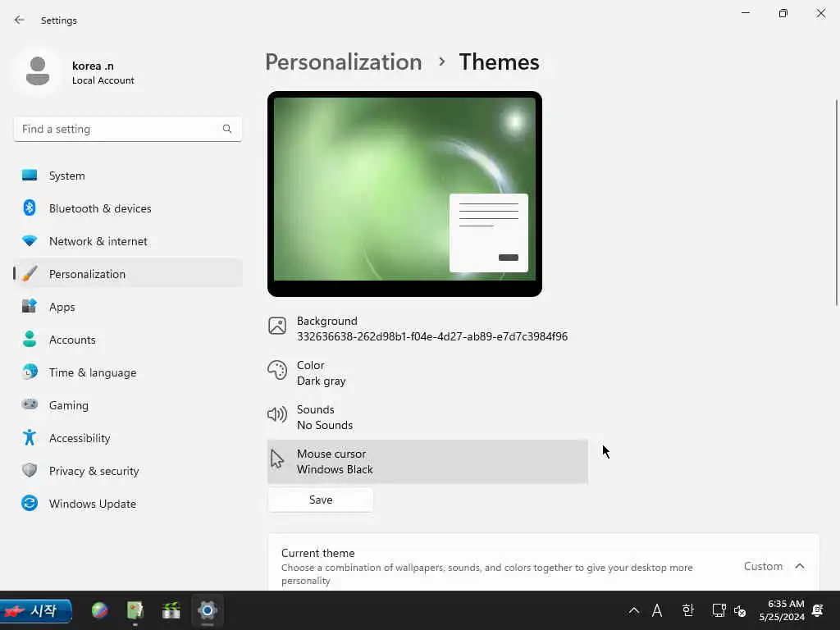This screenshot has width=840, height=630.
Task: Open Mouse cursor Windows Black setting
Action: pyautogui.click(x=427, y=462)
